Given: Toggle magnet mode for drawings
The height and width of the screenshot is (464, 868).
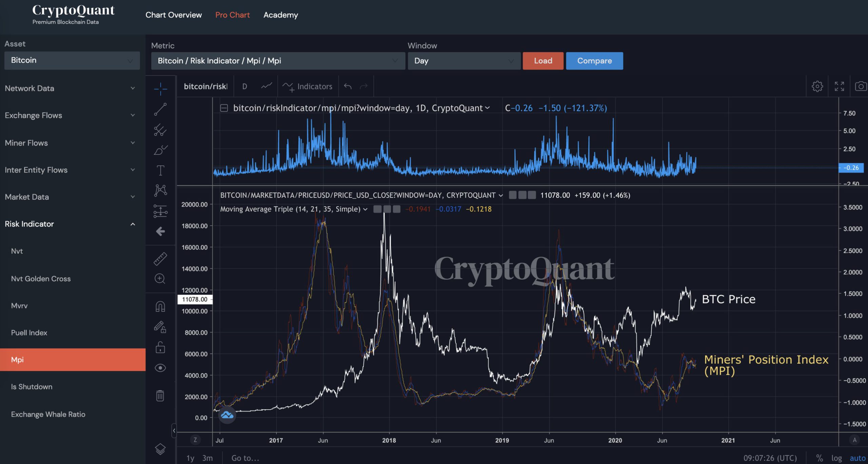Looking at the screenshot, I should [160, 307].
